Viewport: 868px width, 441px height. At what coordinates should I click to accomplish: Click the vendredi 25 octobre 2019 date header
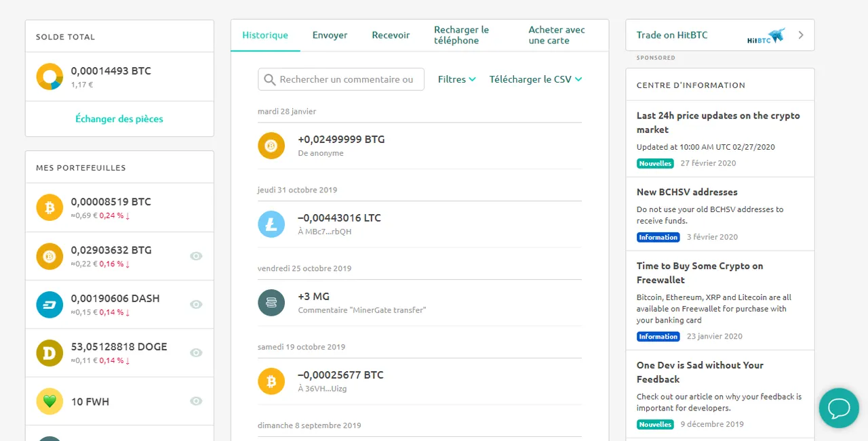point(304,268)
